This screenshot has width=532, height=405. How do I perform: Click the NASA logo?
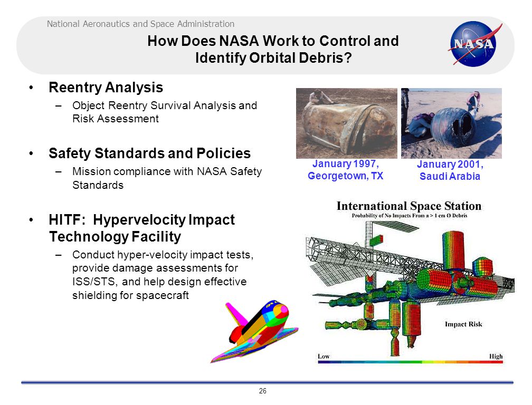point(474,44)
